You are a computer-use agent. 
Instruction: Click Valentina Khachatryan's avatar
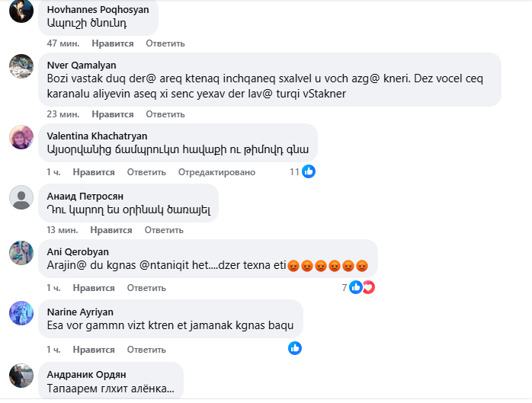21,136
